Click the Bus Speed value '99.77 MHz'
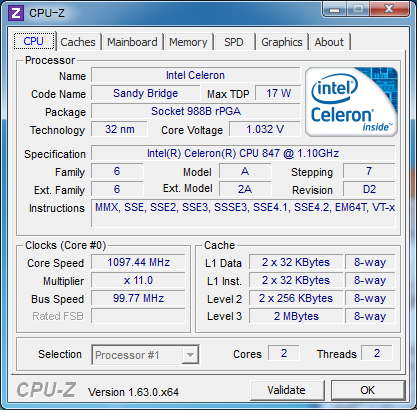The height and width of the screenshot is (410, 417). pyautogui.click(x=138, y=298)
